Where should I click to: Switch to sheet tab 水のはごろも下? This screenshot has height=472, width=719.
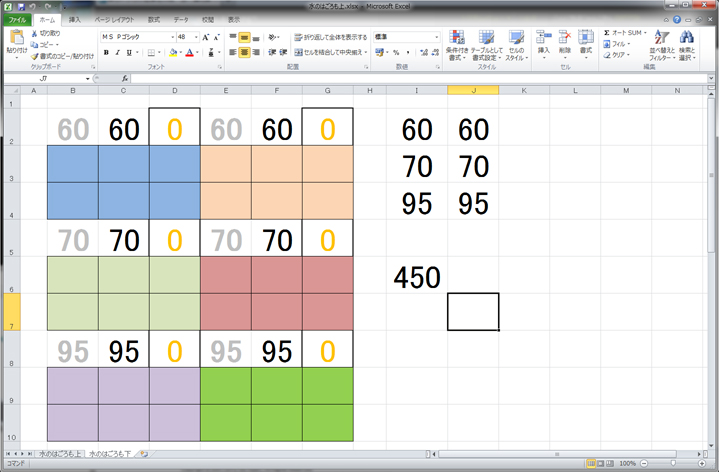(x=111, y=454)
